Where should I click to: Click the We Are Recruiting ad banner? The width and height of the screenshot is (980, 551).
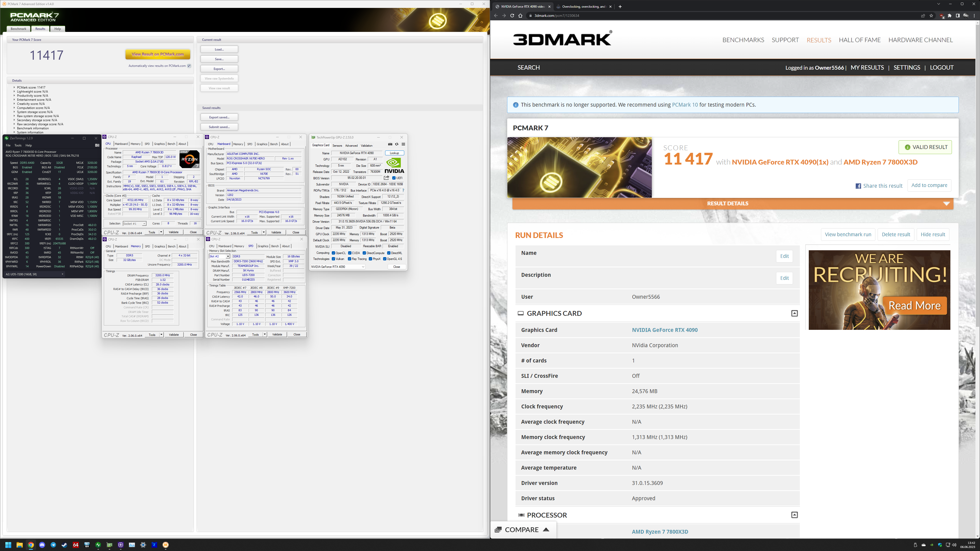point(879,290)
